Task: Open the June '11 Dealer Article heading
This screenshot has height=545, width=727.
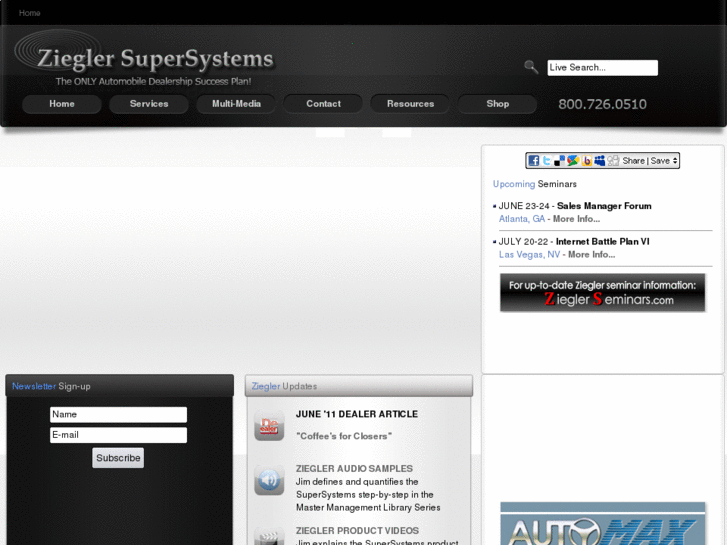Action: click(x=357, y=414)
